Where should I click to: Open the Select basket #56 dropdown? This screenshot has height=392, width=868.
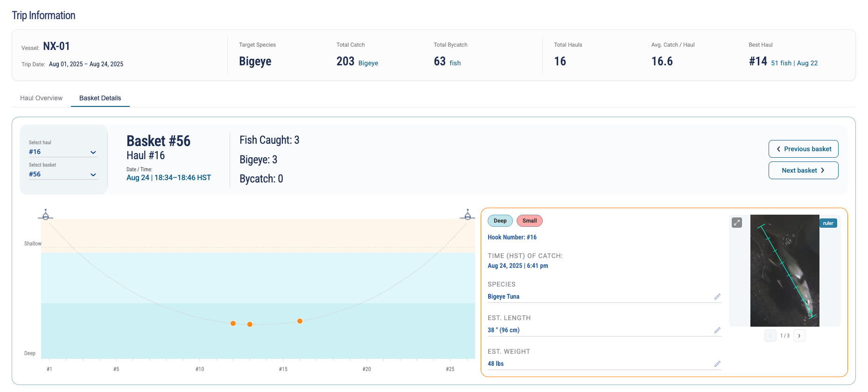tap(63, 175)
